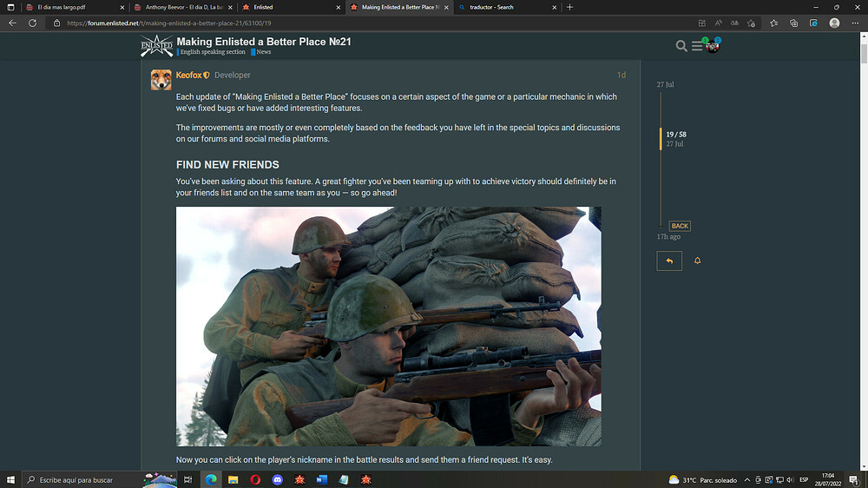This screenshot has width=868, height=488.
Task: Open the tab actions menu icon
Action: click(10, 7)
